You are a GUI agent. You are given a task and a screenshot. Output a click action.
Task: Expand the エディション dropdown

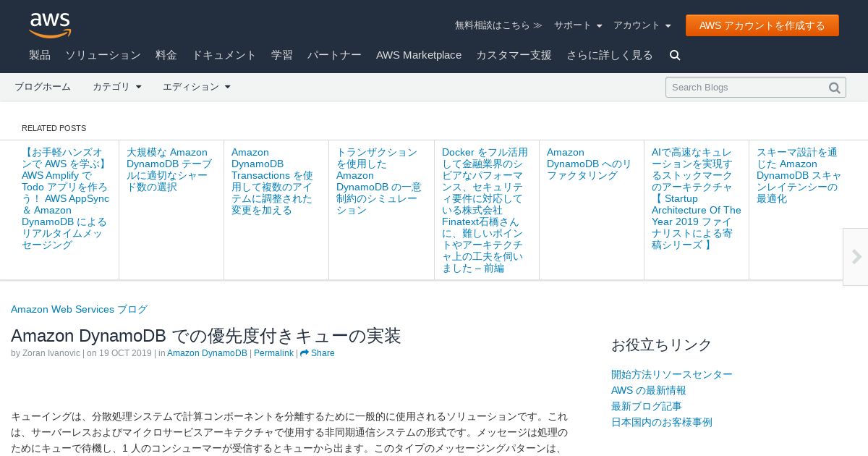pos(197,87)
